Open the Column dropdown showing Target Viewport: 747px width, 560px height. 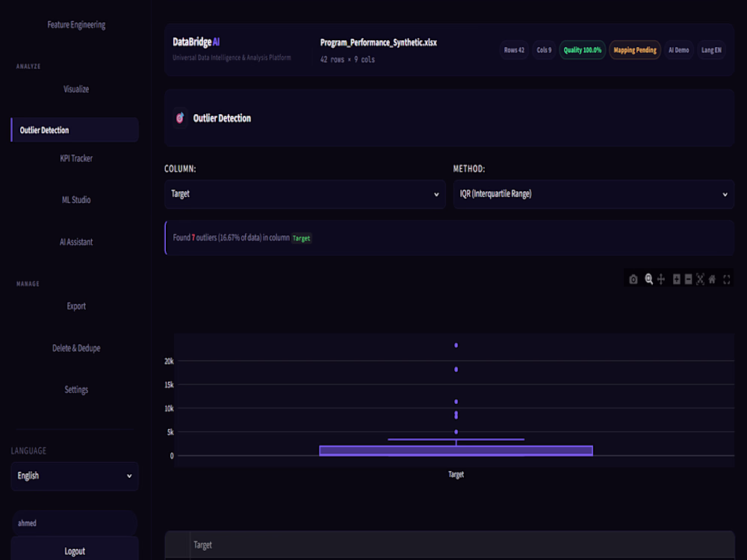point(305,194)
